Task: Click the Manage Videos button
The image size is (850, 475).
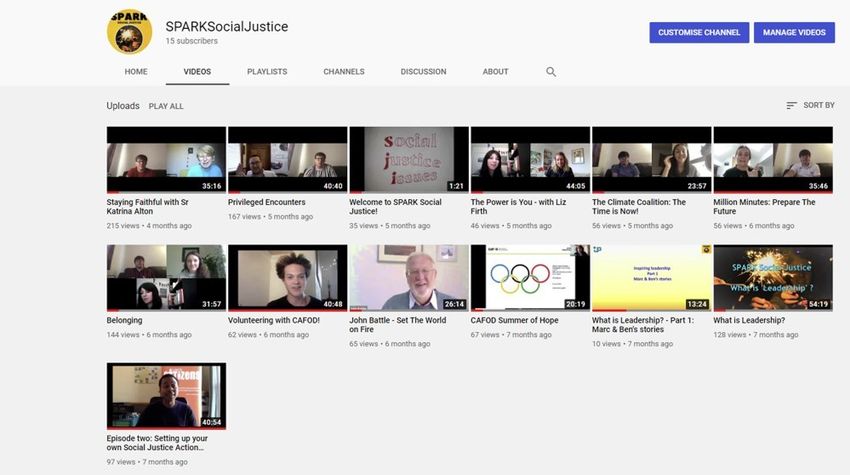Action: (794, 33)
